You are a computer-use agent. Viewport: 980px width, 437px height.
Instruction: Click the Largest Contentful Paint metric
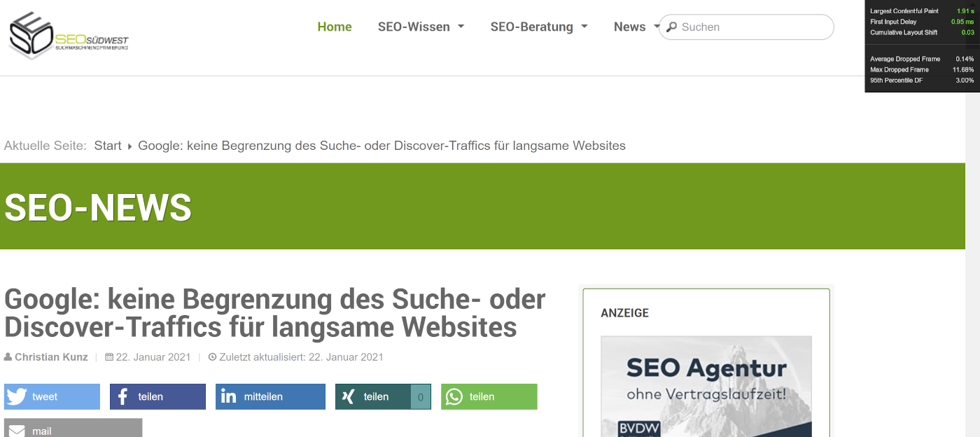922,11
